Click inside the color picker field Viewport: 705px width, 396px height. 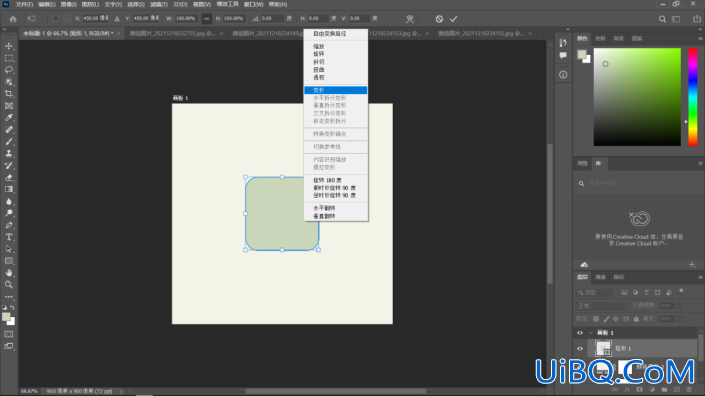click(637, 97)
